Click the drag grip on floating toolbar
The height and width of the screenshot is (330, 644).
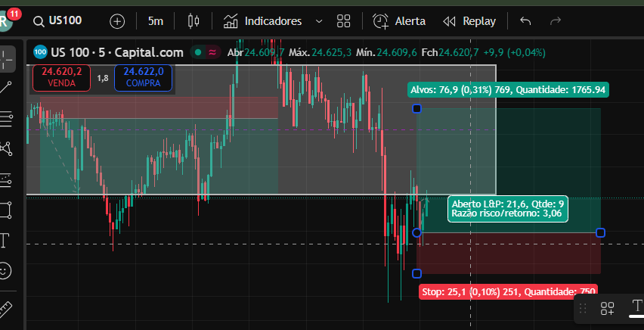(582, 308)
